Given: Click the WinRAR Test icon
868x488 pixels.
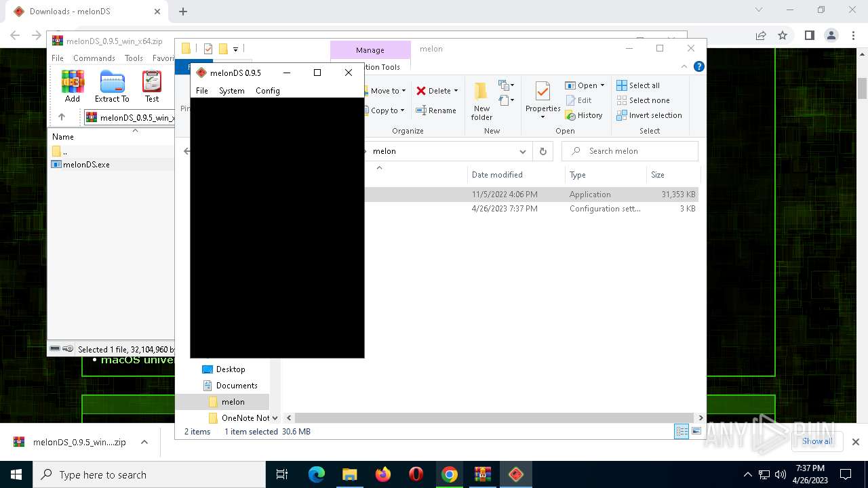Looking at the screenshot, I should [x=152, y=87].
